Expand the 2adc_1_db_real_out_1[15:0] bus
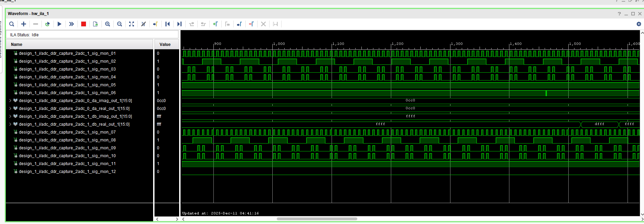 point(10,124)
